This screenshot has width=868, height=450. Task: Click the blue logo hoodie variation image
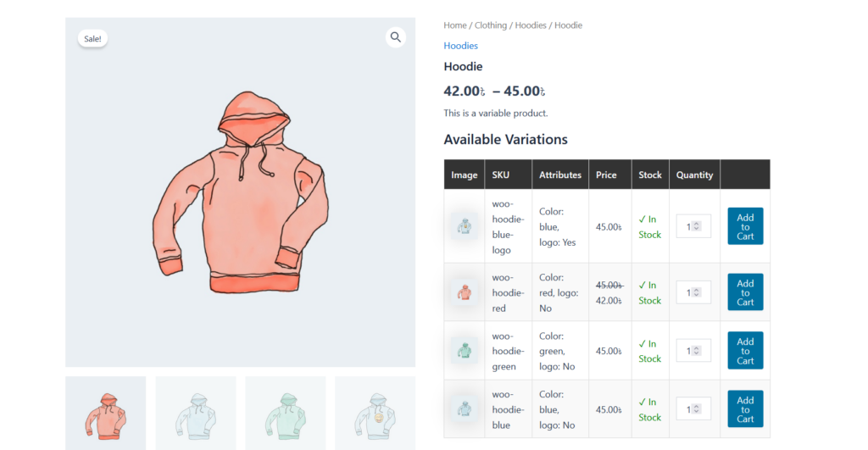464,226
